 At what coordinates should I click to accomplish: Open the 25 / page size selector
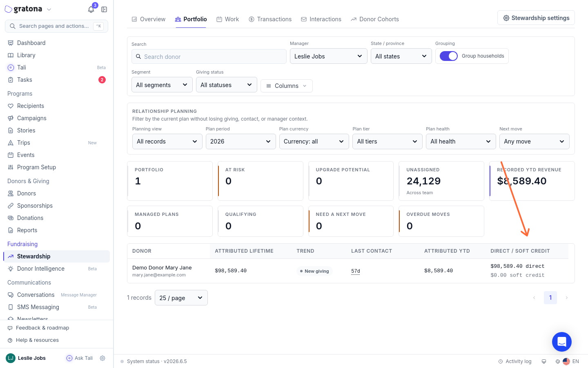pyautogui.click(x=181, y=298)
